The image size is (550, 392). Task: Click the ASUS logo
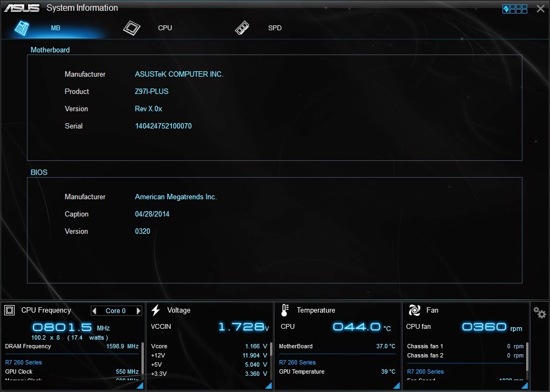tap(22, 8)
